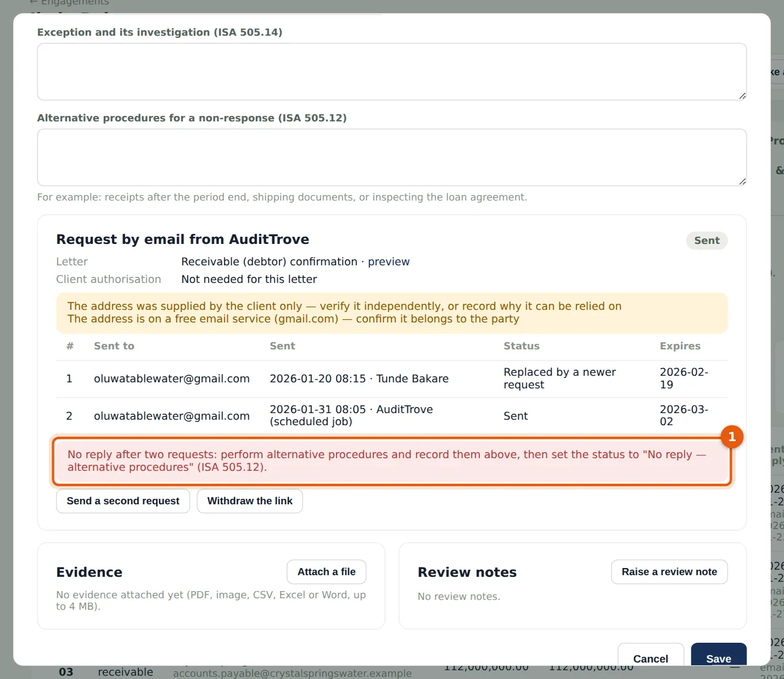This screenshot has height=679, width=784.
Task: Click the orange numbered badge 1
Action: click(x=732, y=437)
